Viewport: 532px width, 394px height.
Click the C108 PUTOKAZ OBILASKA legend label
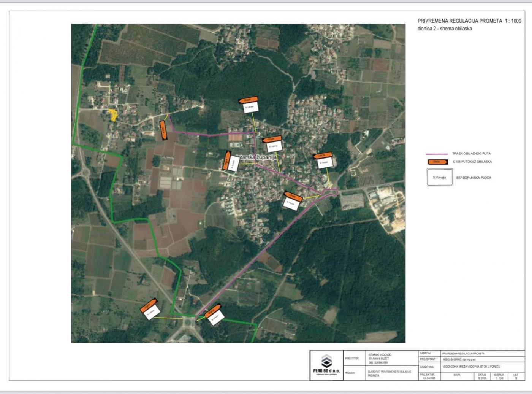(x=472, y=162)
